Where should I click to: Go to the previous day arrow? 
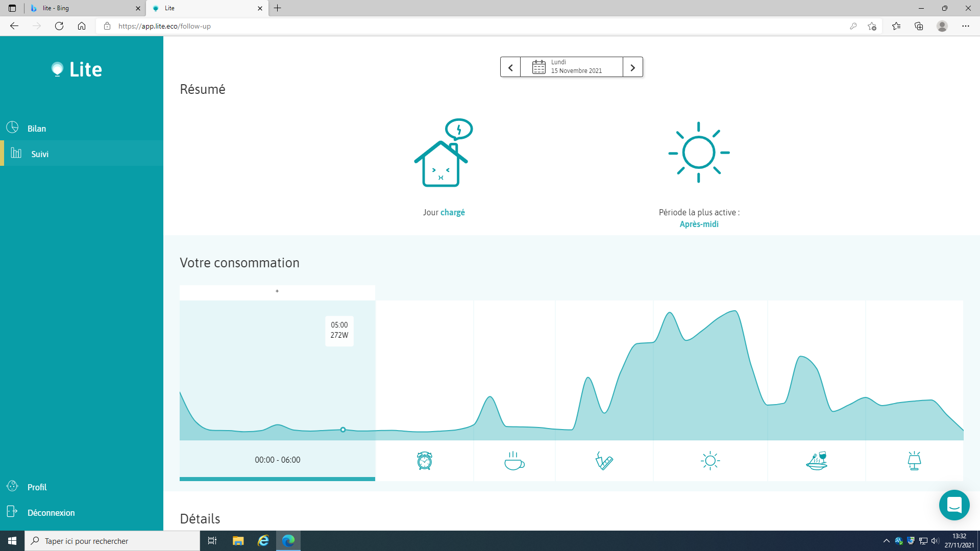pos(510,67)
